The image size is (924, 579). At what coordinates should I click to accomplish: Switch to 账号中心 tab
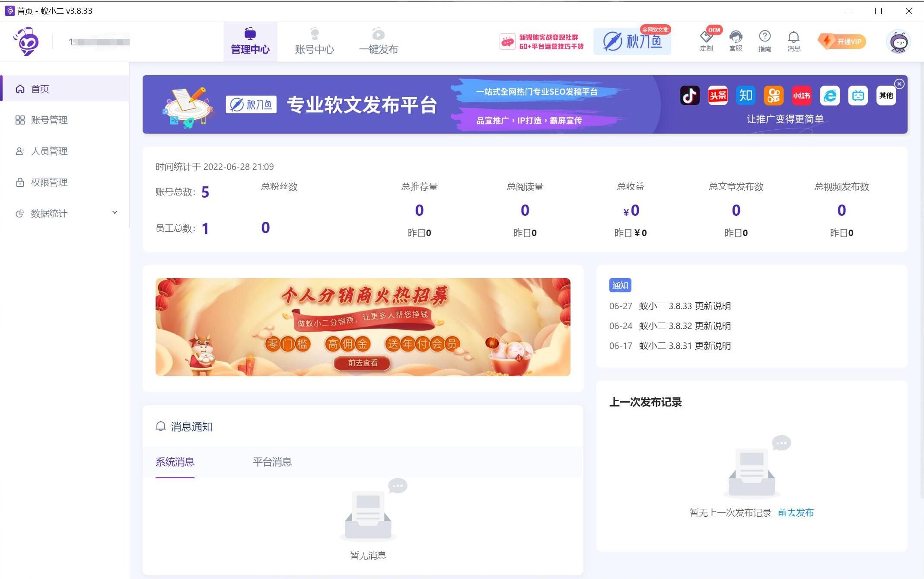tap(314, 42)
